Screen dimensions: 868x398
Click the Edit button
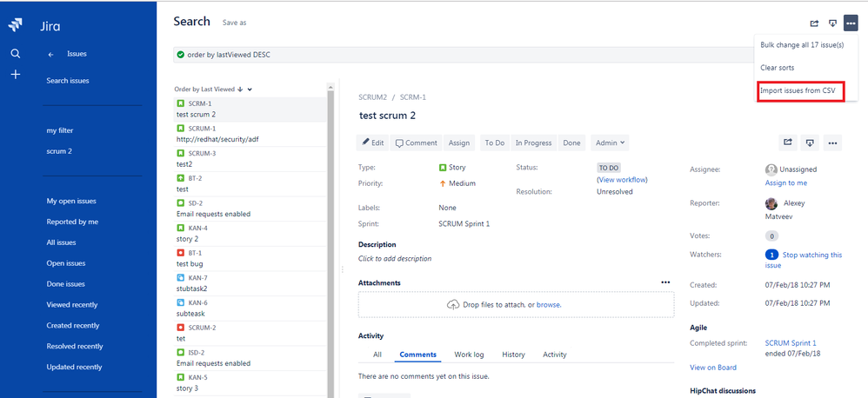373,143
